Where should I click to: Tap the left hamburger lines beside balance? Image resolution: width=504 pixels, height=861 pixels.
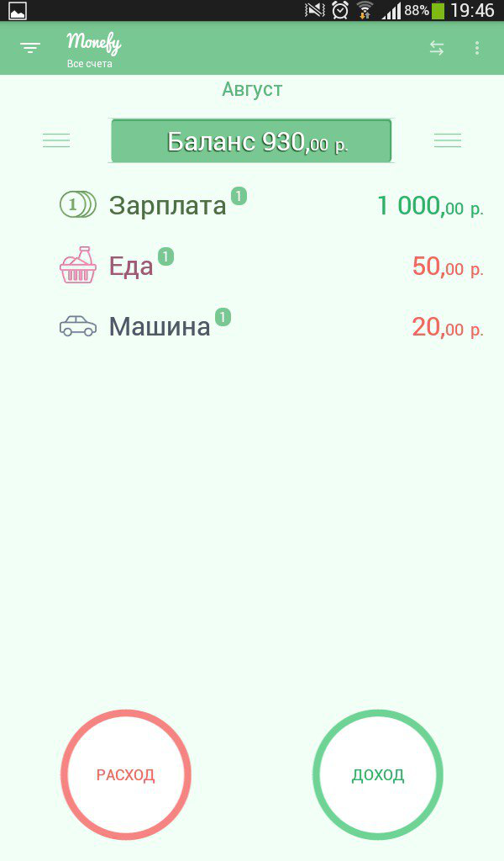[56, 140]
